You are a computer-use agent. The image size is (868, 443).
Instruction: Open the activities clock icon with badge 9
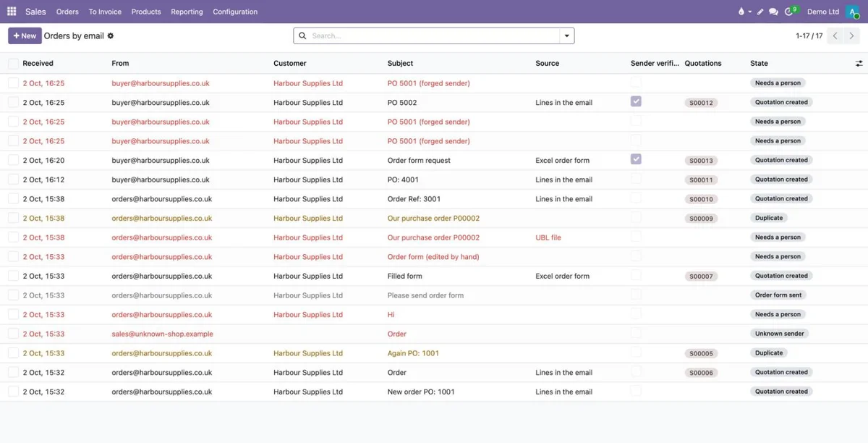pos(790,12)
